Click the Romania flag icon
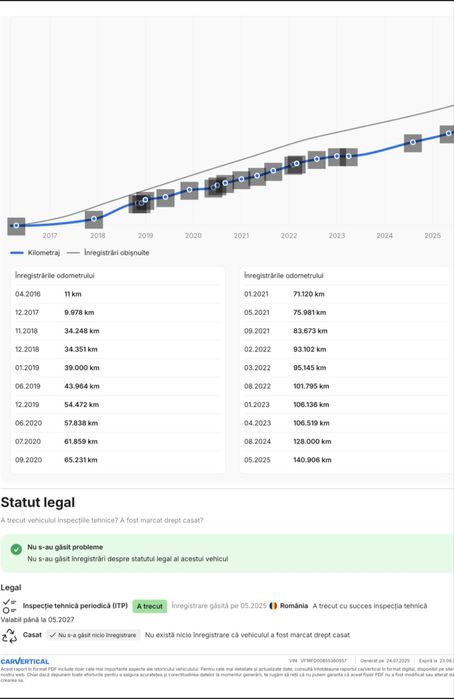Screen dimensions: 454x699 (273, 606)
